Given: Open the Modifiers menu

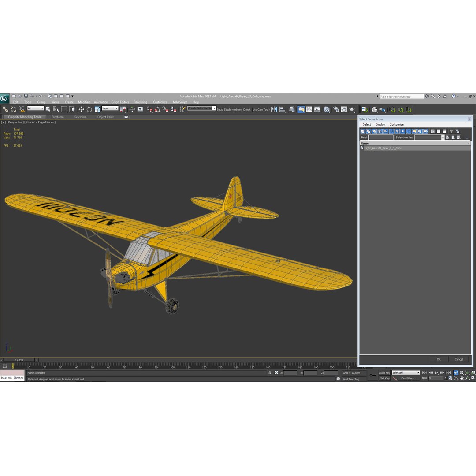Looking at the screenshot, I should pos(84,102).
